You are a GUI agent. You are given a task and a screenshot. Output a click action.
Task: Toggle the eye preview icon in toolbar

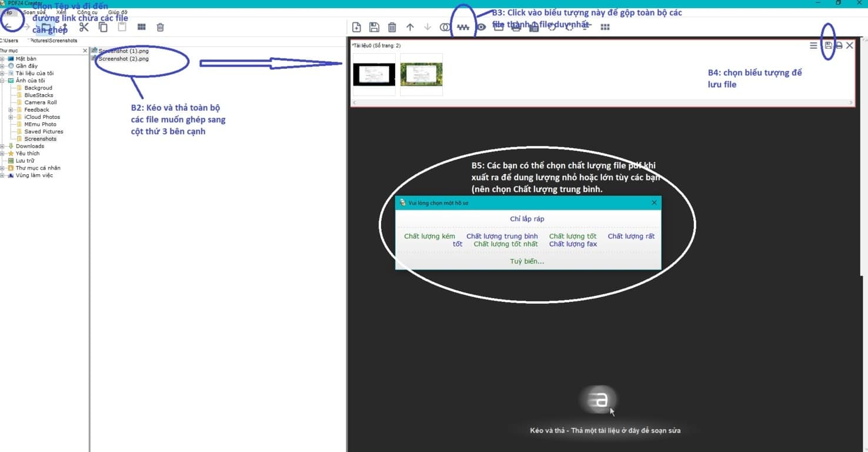tap(481, 27)
